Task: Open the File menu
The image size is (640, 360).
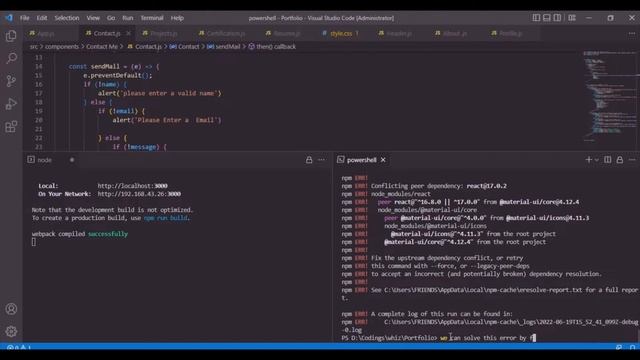Action: coord(24,18)
